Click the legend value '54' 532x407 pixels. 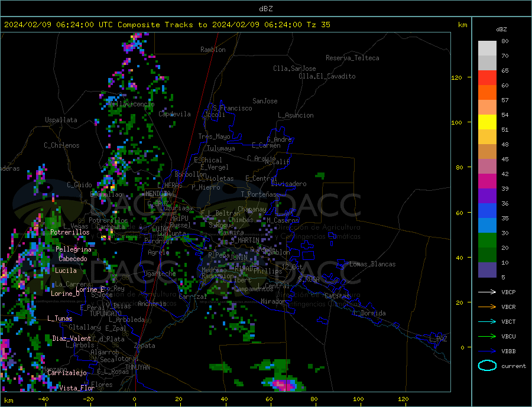tap(505, 115)
